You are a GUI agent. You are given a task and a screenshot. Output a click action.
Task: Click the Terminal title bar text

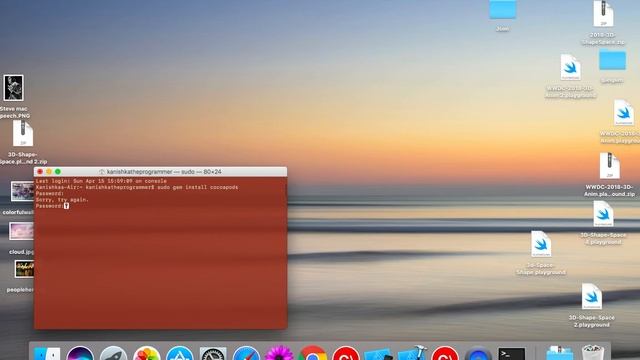164,172
